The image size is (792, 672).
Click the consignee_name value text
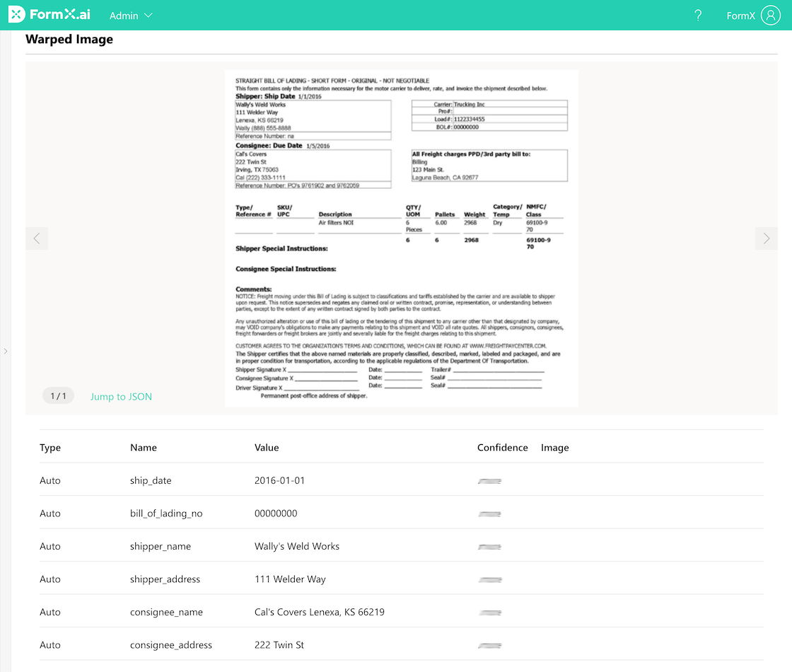pyautogui.click(x=319, y=612)
